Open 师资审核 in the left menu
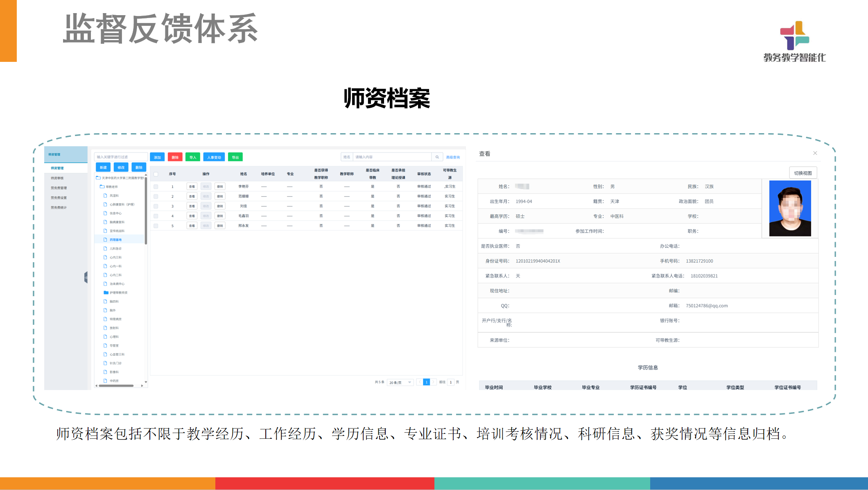Image resolution: width=868 pixels, height=490 pixels. pyautogui.click(x=57, y=178)
